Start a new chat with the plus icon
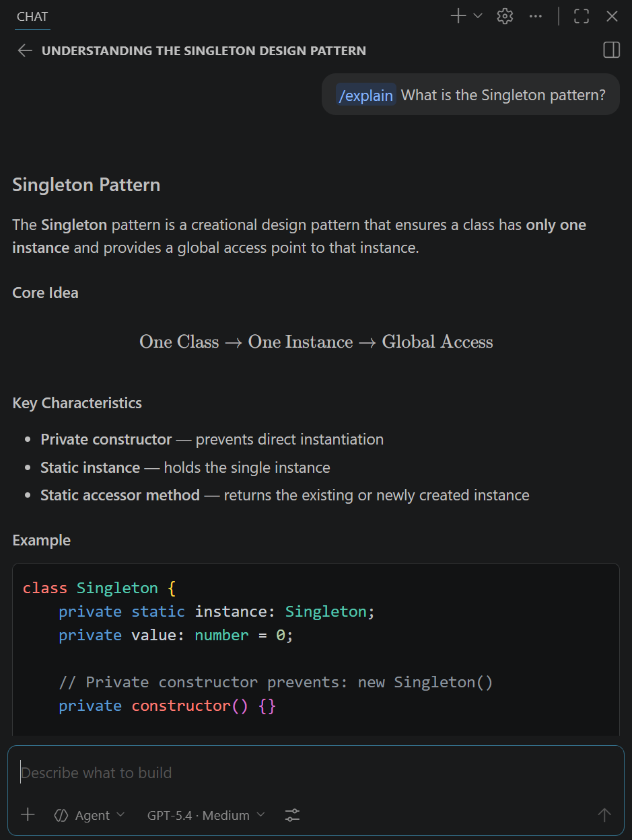Viewport: 632px width, 840px height. coord(457,15)
